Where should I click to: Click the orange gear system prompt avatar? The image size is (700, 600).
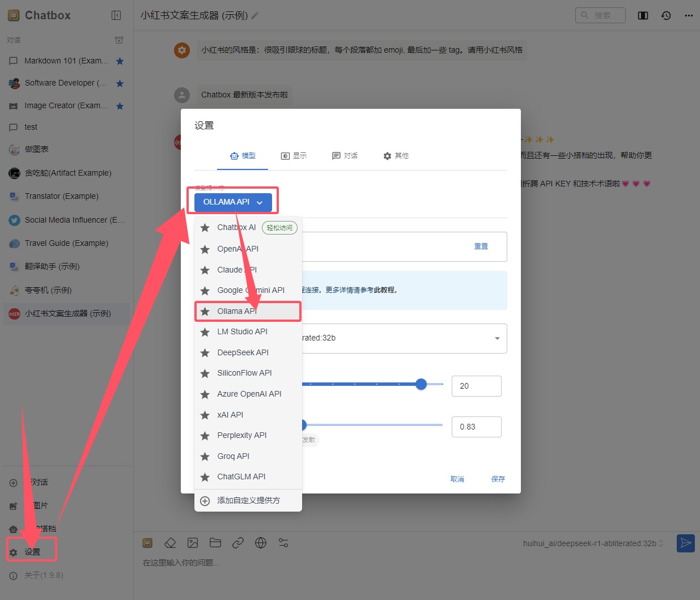(182, 50)
